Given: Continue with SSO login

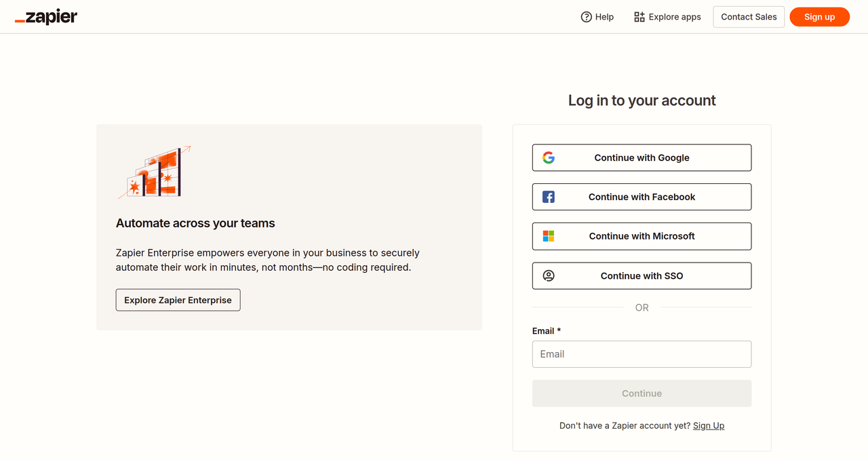Looking at the screenshot, I should pyautogui.click(x=642, y=275).
